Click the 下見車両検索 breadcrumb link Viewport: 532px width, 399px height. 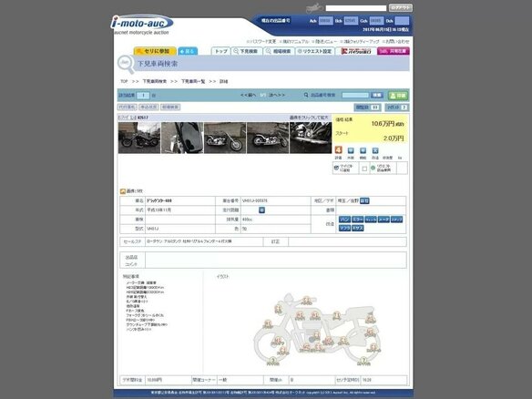pos(154,81)
